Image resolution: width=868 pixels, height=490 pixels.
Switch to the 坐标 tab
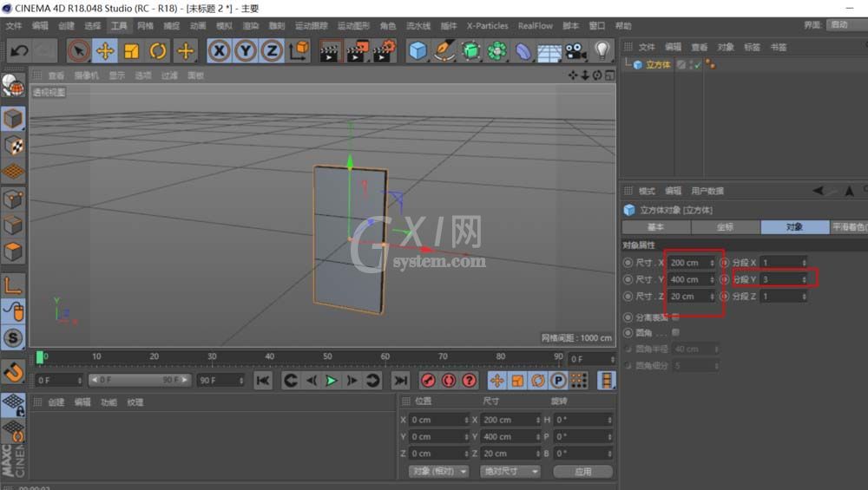(x=725, y=227)
